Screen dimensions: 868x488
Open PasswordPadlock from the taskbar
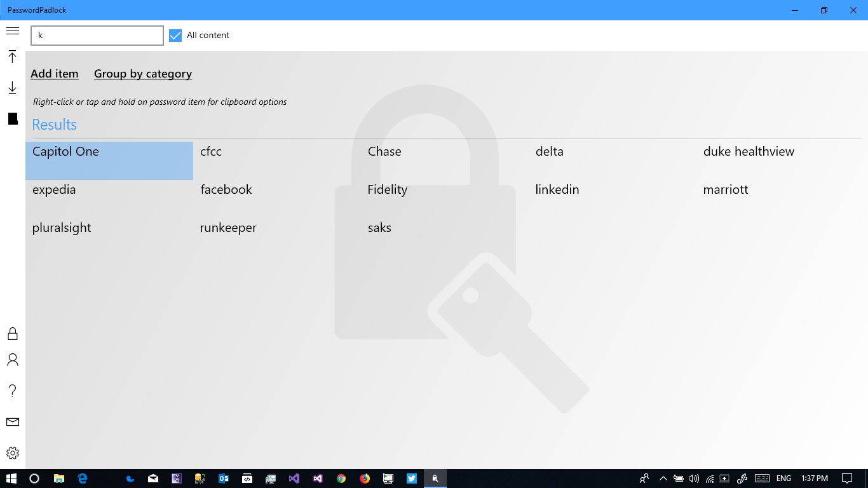click(x=435, y=478)
